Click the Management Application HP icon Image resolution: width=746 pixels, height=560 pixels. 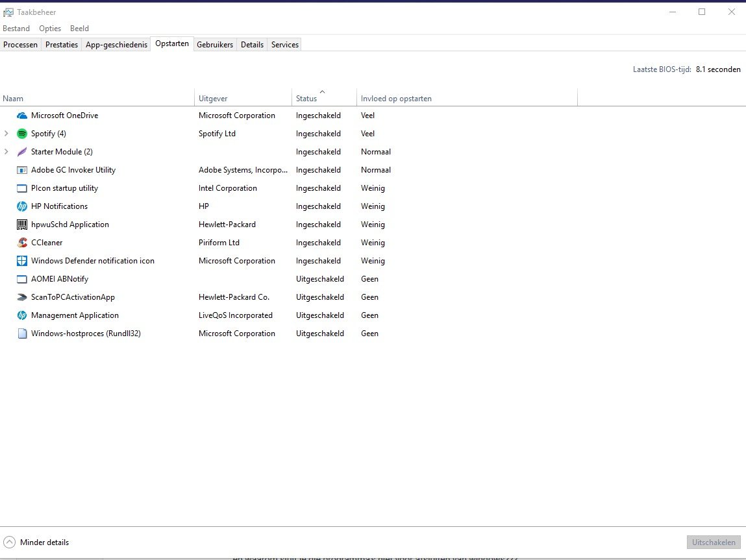click(22, 315)
